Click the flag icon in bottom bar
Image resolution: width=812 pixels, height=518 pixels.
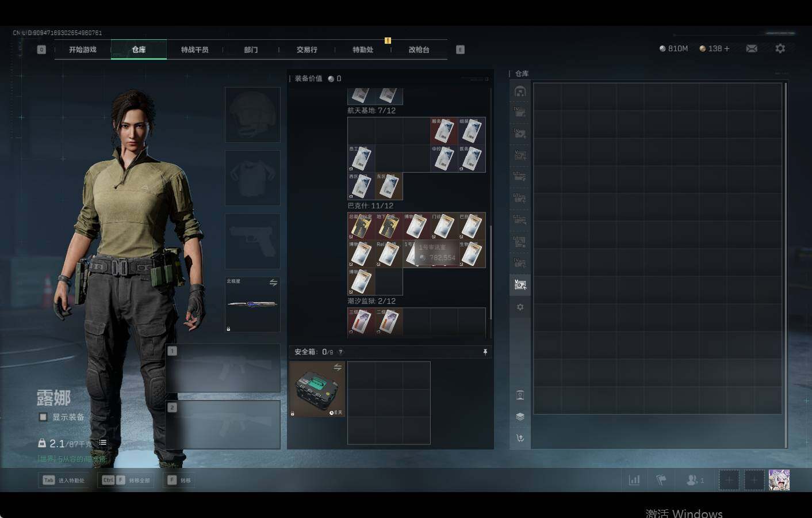pos(661,479)
